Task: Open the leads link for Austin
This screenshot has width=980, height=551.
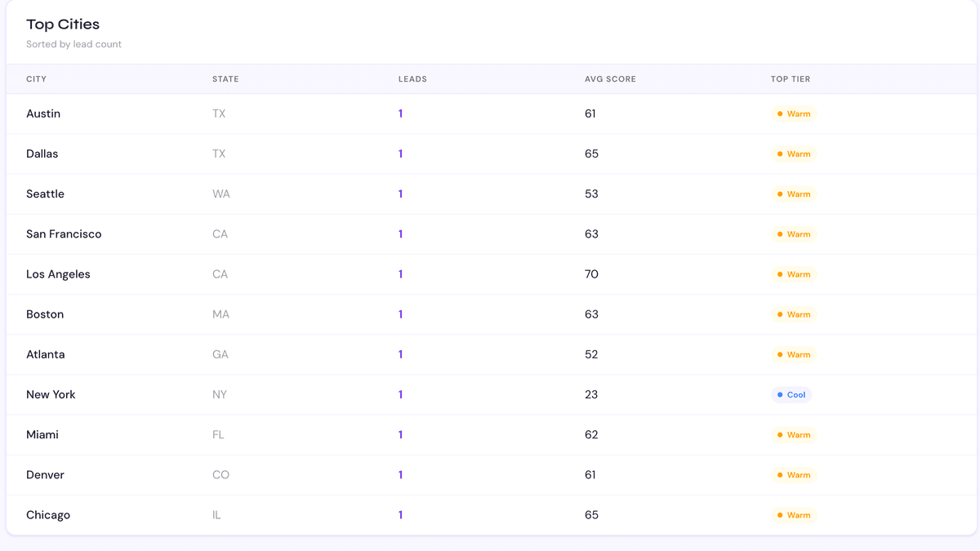Action: click(400, 113)
